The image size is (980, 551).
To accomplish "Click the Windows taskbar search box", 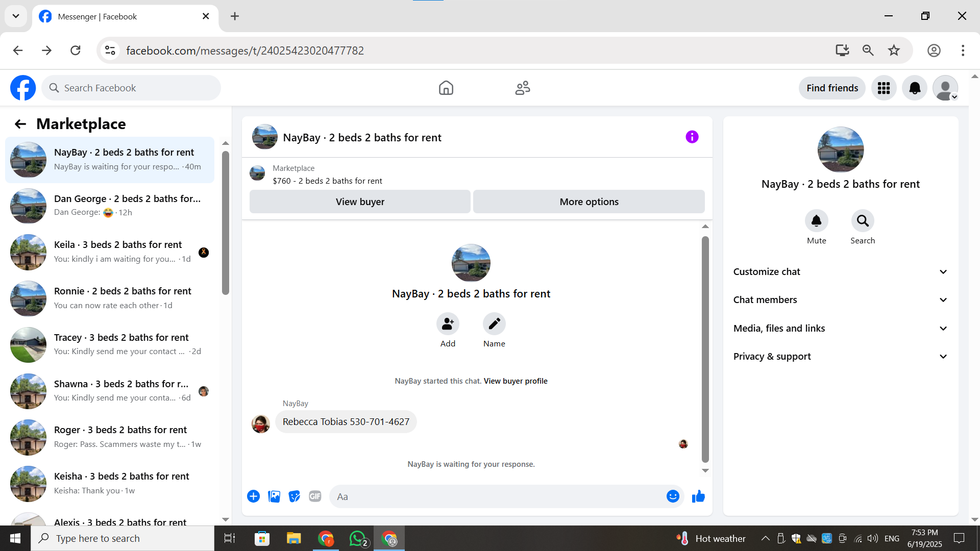I will [122, 538].
